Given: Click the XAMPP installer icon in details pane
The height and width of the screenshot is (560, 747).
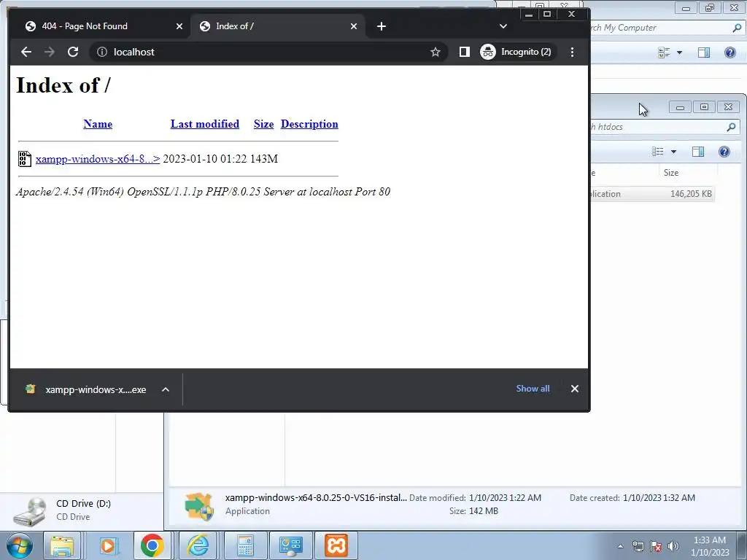Looking at the screenshot, I should pyautogui.click(x=198, y=507).
